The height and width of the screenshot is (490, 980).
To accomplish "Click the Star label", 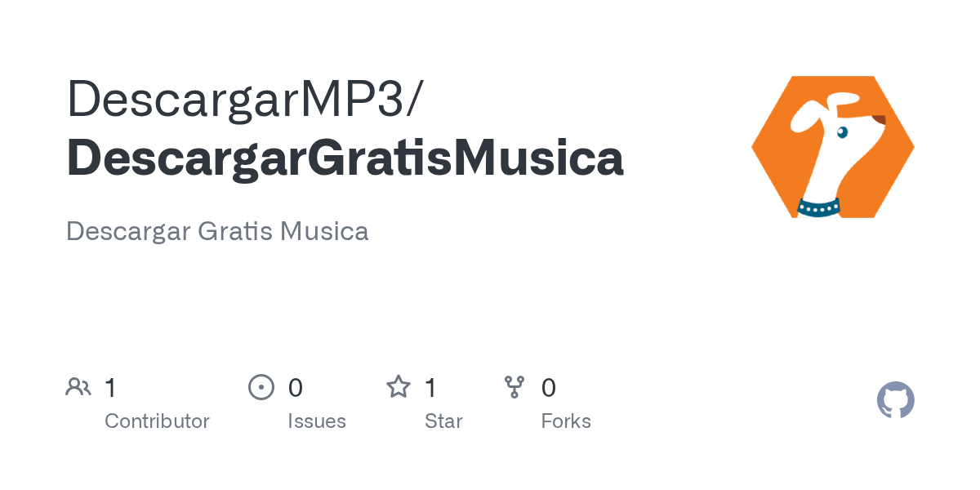I will click(443, 421).
